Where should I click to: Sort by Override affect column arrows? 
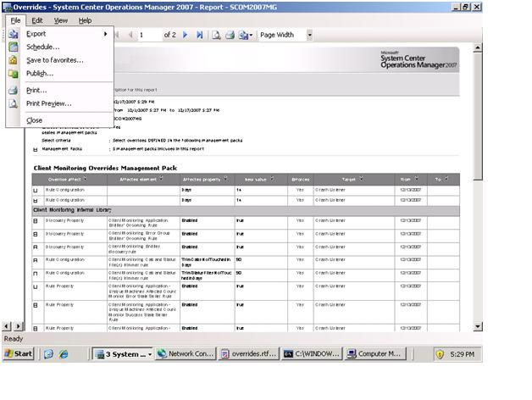coord(86,179)
